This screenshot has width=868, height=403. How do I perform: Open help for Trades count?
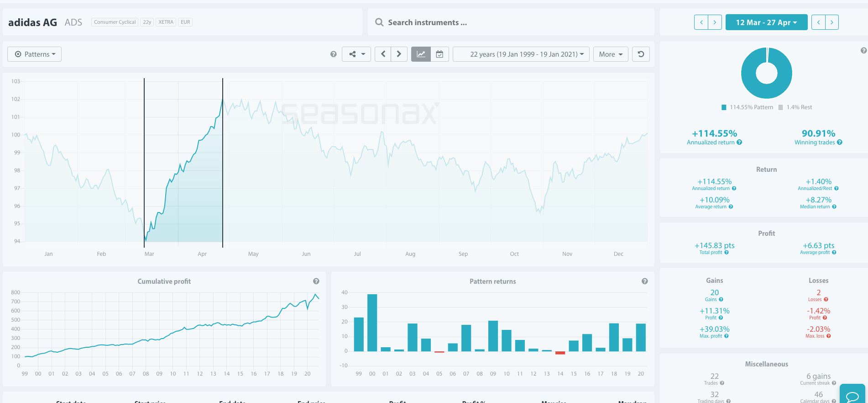pyautogui.click(x=722, y=383)
